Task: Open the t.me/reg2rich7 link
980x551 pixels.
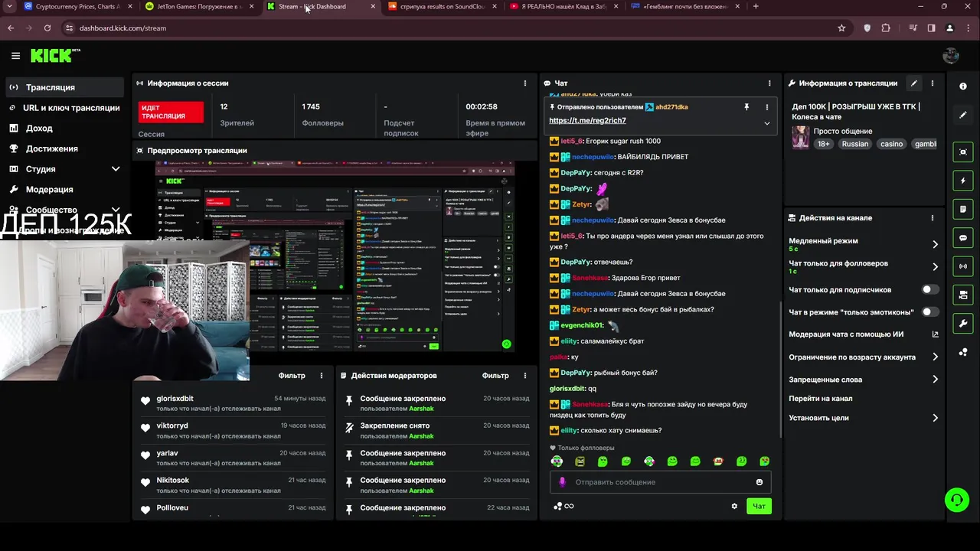Action: point(587,121)
